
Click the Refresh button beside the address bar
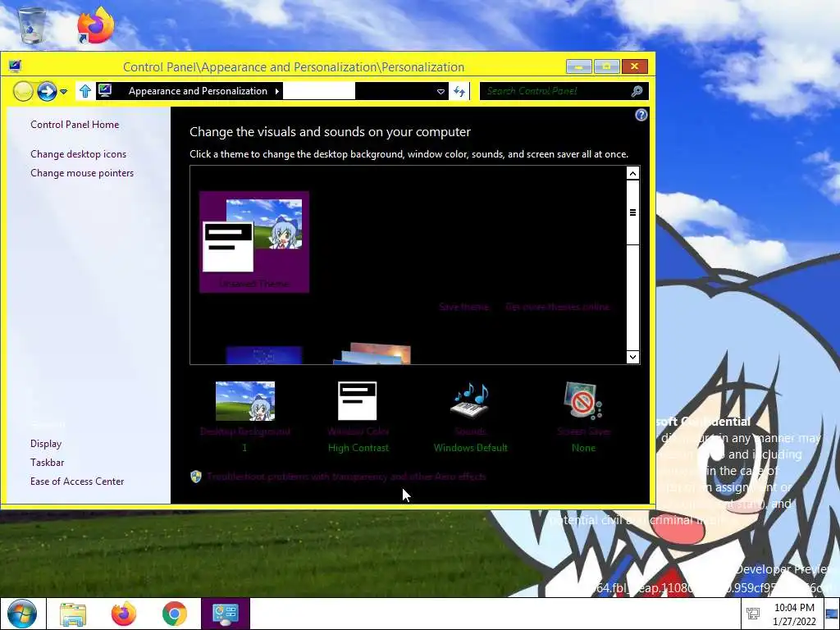pos(459,91)
